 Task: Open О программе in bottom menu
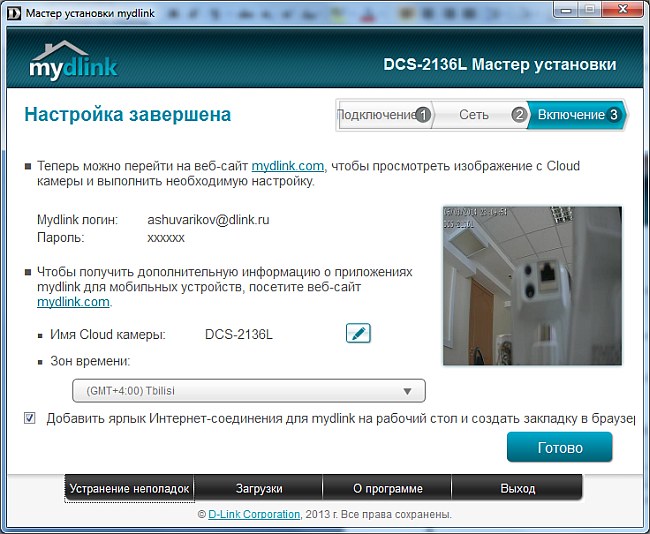[387, 489]
